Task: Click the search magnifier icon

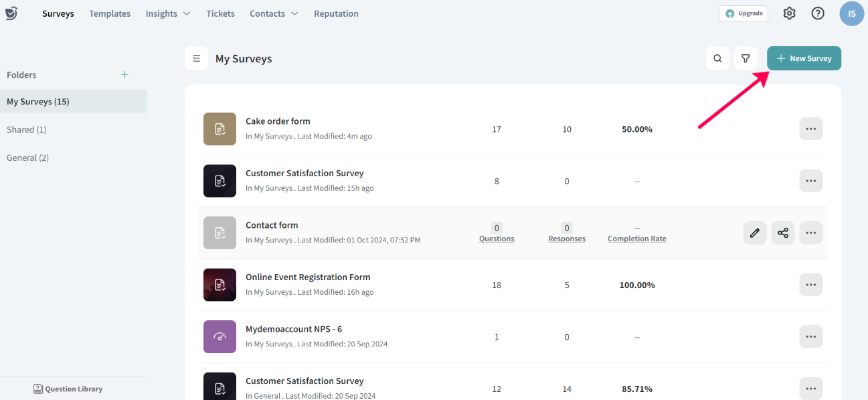Action: pos(717,58)
